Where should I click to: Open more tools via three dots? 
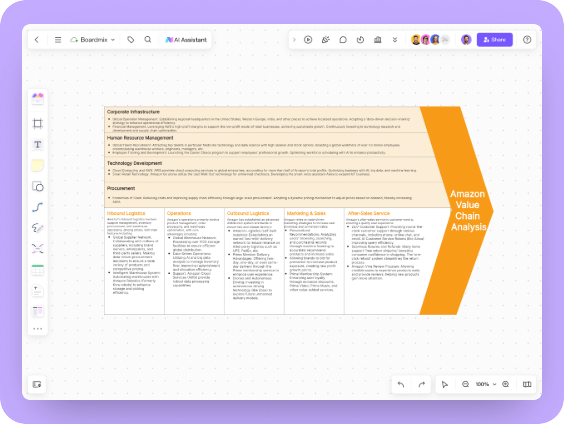point(37,329)
